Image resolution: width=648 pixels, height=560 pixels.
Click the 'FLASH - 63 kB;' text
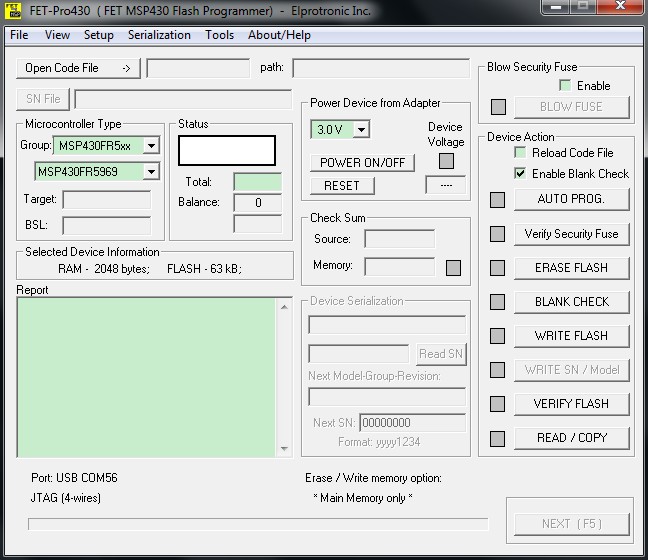click(x=204, y=269)
